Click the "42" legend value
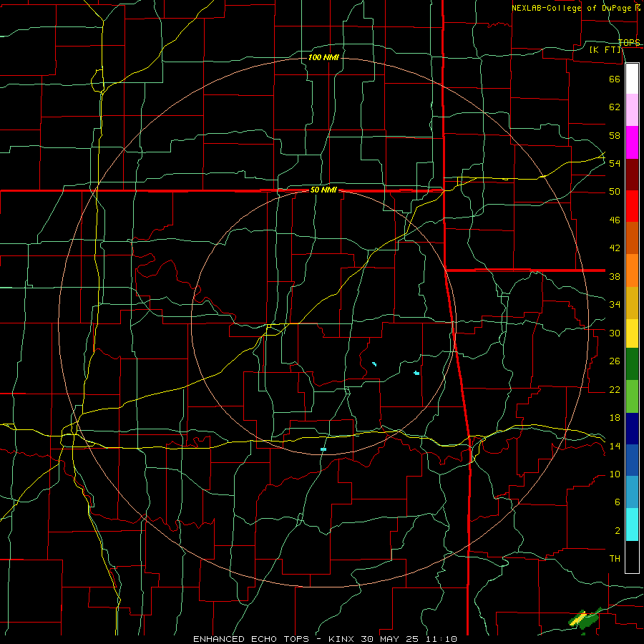Image resolution: width=644 pixels, height=644 pixels. coord(615,248)
